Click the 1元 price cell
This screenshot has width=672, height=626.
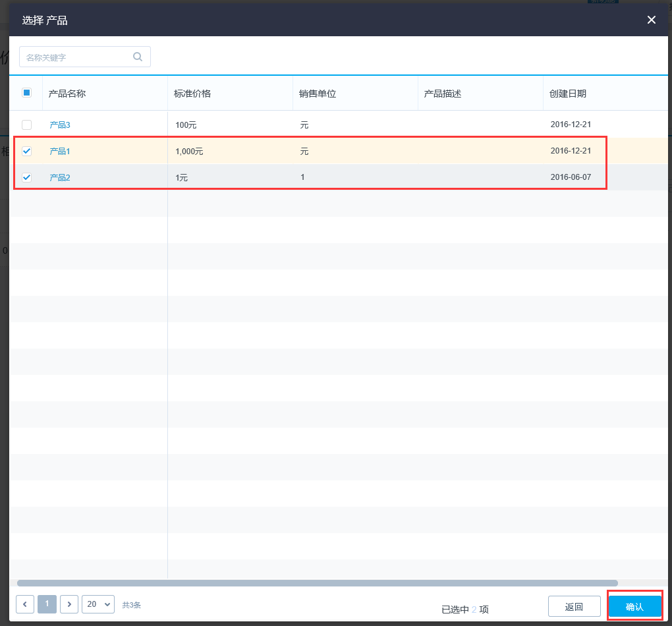(x=181, y=177)
